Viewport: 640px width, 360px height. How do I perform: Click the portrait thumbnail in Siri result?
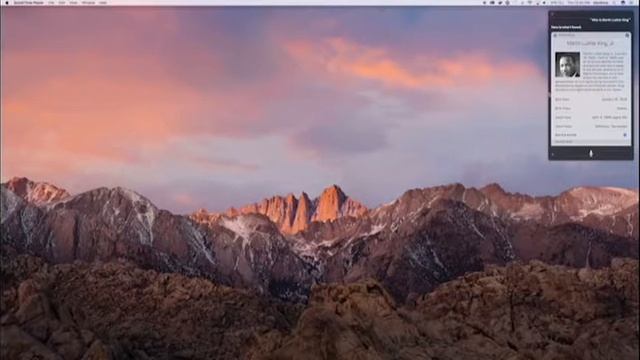[x=567, y=64]
